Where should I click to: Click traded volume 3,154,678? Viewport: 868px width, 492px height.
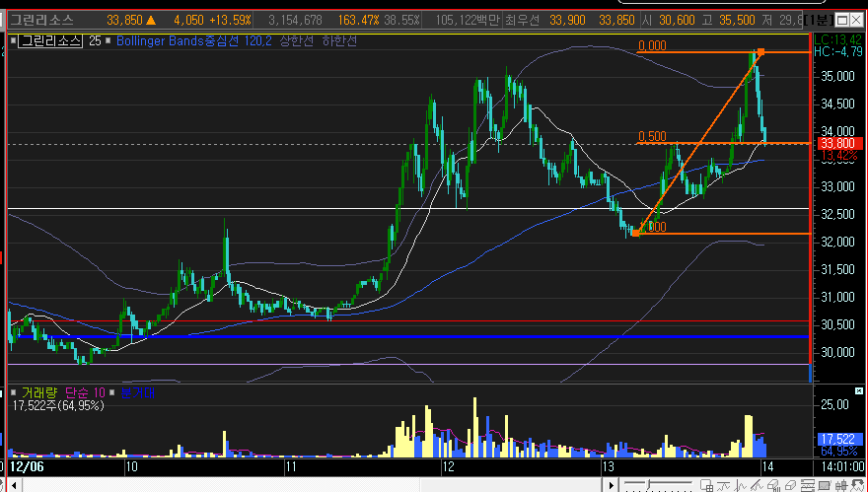pyautogui.click(x=295, y=21)
